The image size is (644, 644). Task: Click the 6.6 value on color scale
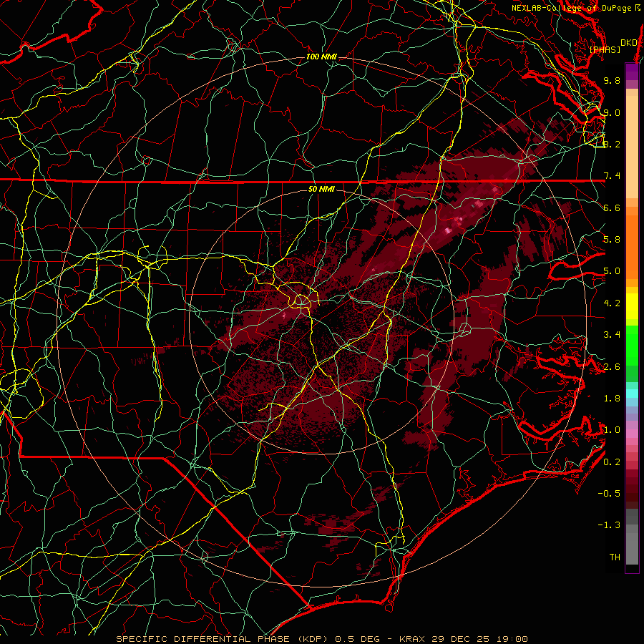click(612, 208)
